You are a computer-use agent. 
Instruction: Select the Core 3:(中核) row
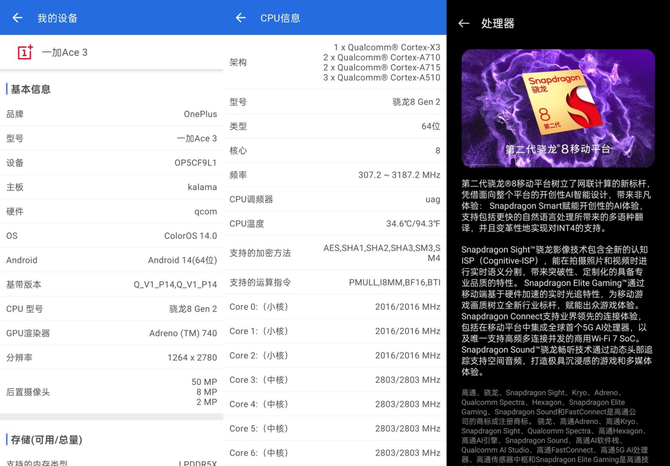pyautogui.click(x=335, y=380)
